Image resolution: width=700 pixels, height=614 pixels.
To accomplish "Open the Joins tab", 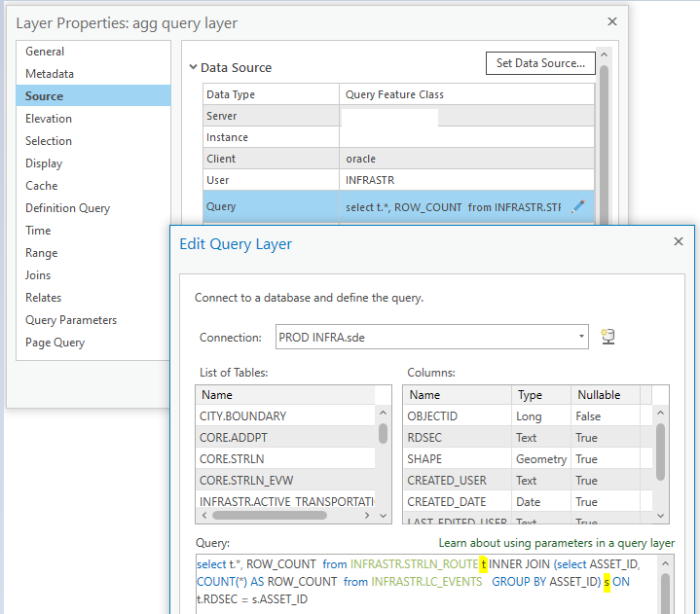I will coord(38,274).
